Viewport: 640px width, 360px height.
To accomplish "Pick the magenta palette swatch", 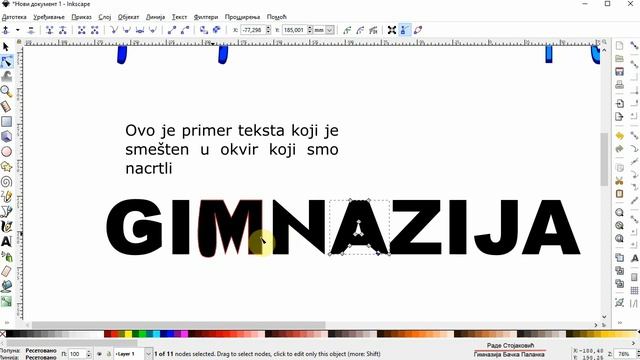I will pos(184,334).
